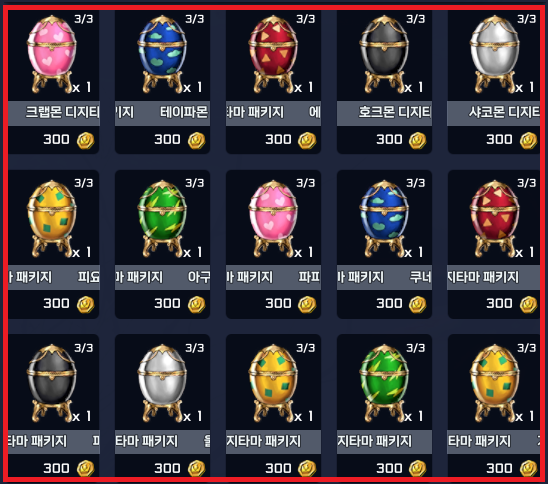This screenshot has height=484, width=548.
Task: Click the 테이파몬 name label
Action: click(x=184, y=113)
